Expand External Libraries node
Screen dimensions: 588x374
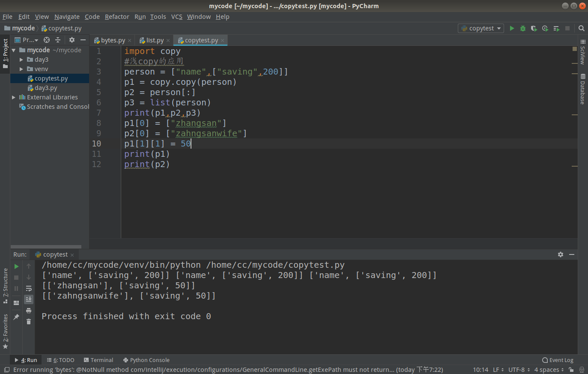(x=14, y=97)
